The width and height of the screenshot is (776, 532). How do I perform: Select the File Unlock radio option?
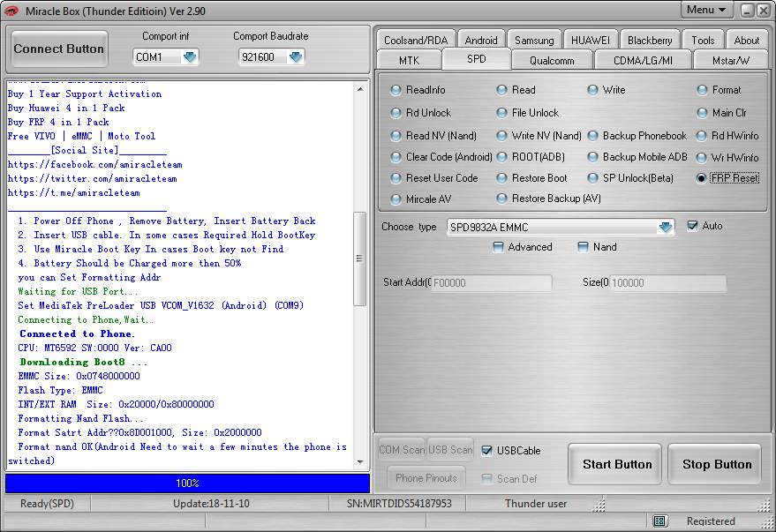(x=527, y=113)
